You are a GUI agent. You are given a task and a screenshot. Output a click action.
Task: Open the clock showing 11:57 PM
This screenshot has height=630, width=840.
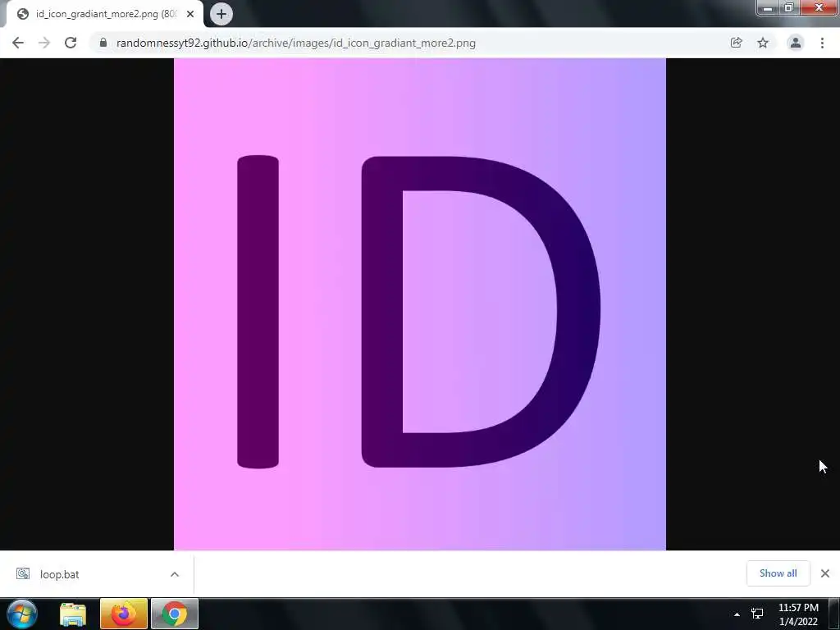pyautogui.click(x=798, y=614)
